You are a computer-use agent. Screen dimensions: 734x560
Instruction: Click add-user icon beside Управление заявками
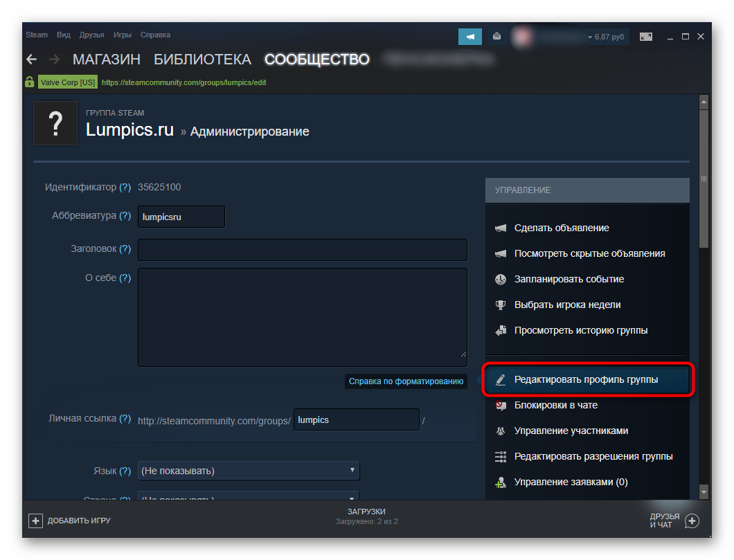pos(501,482)
